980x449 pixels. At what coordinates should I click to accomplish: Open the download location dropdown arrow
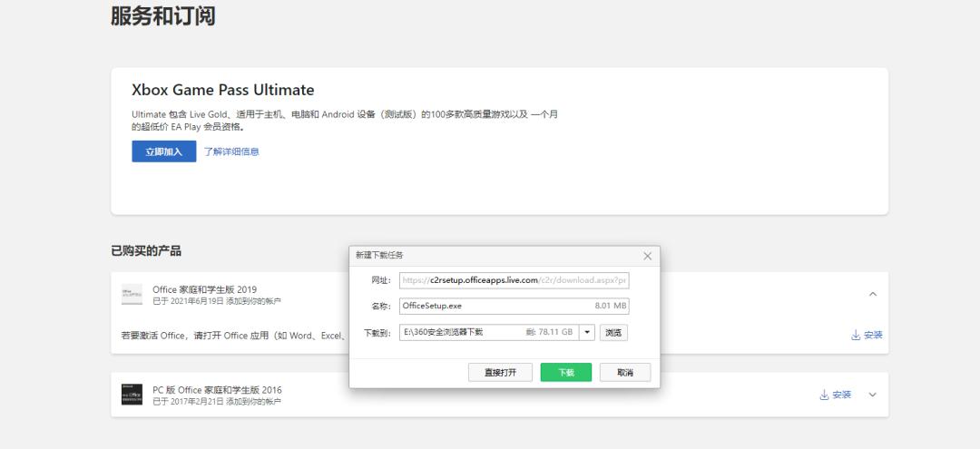[x=587, y=332]
